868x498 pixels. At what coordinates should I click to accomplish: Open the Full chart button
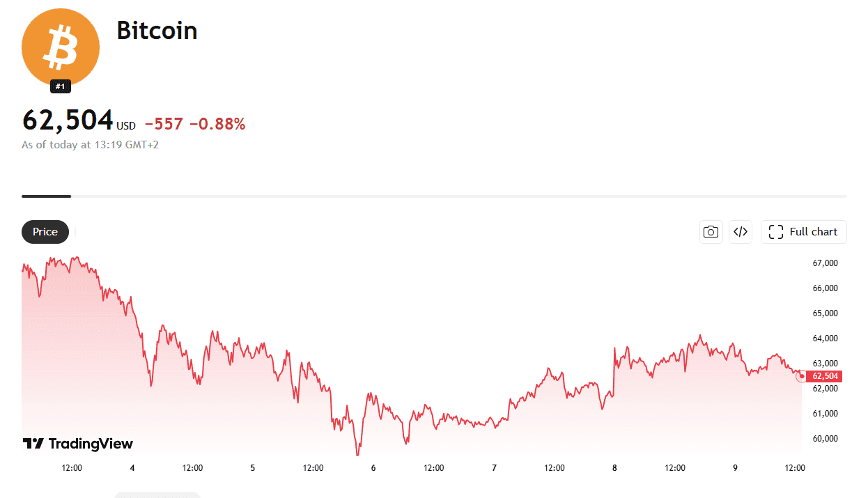(804, 232)
